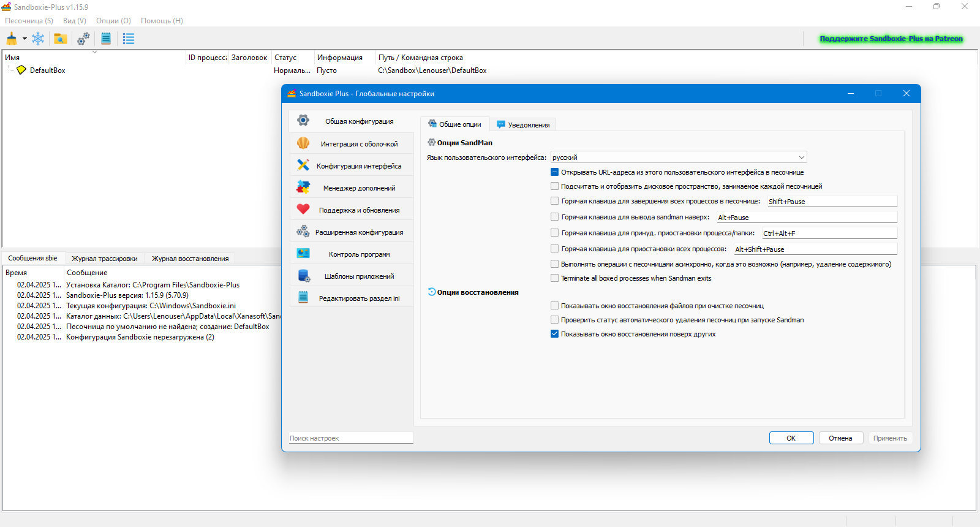Viewport: 980px width, 527px height.
Task: Open the Patreon support link
Action: coord(891,39)
